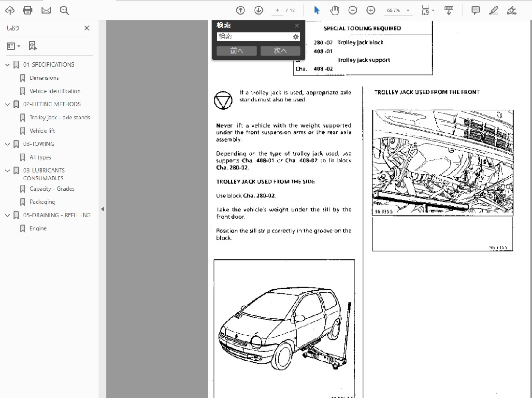Click the upload to cloud icon

(10, 11)
